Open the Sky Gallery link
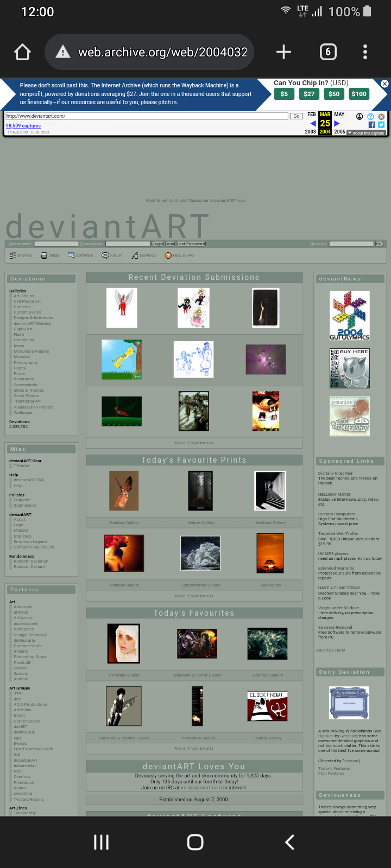 (x=270, y=585)
